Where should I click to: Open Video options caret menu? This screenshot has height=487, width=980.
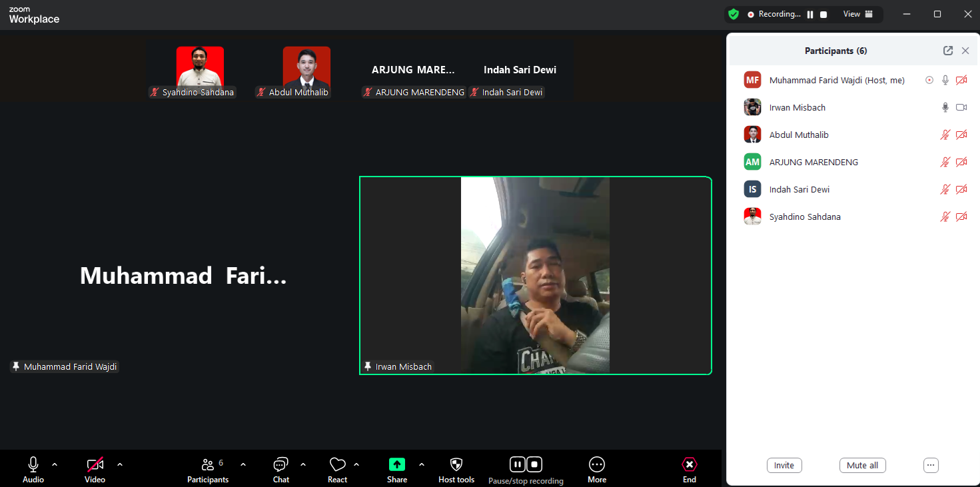pos(120,464)
